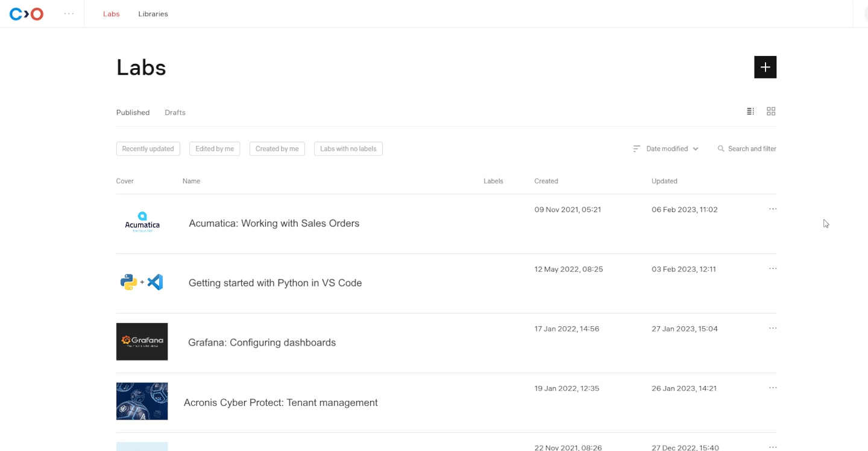Enable the Edited by me filter

(x=215, y=148)
